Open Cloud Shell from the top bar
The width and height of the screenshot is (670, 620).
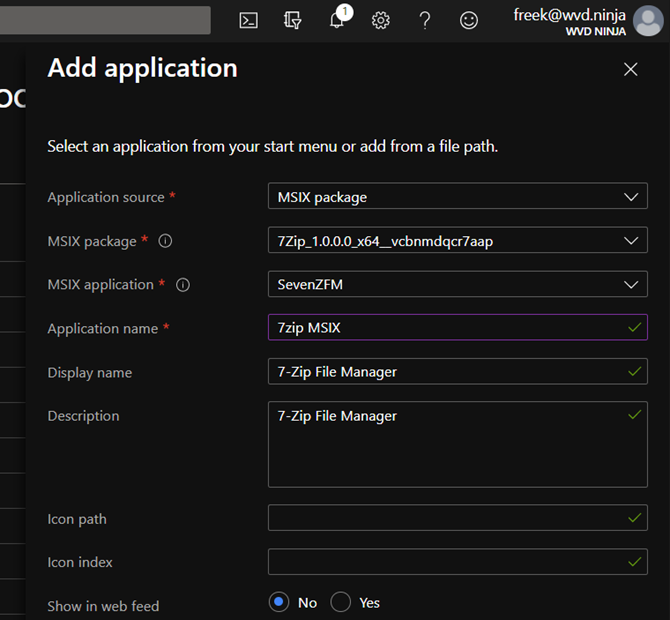click(x=248, y=20)
